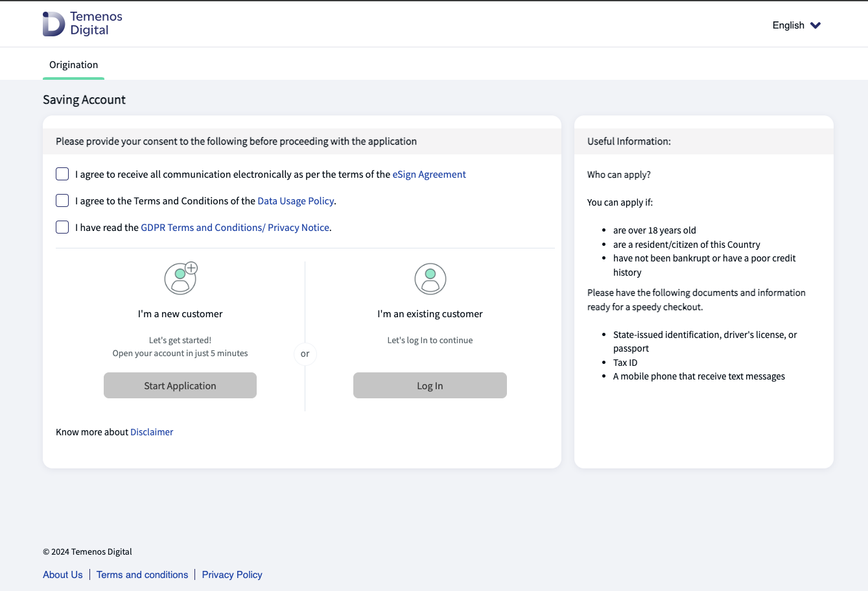View GDPR Terms and Conditions/Privacy Notice
Screen dimensions: 868x591
[x=235, y=228]
